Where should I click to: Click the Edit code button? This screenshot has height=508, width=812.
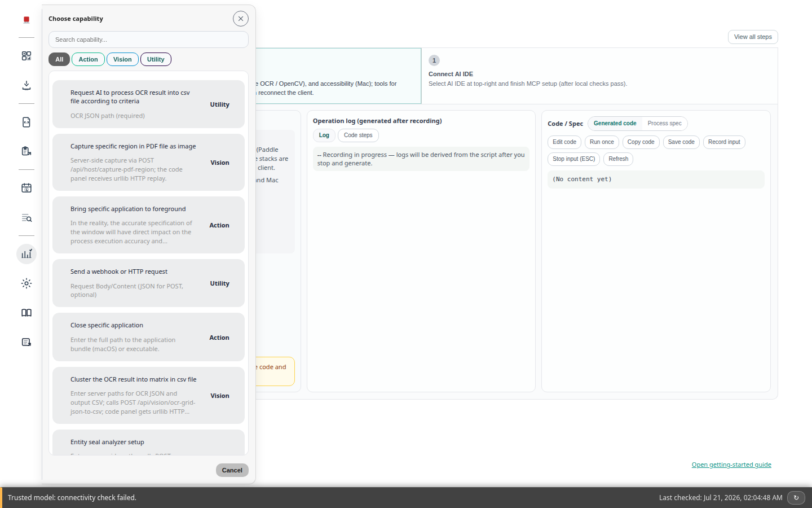point(564,142)
